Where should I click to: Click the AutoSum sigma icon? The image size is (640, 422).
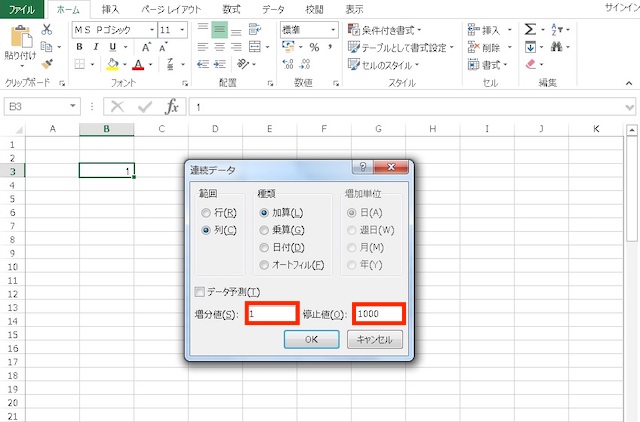pos(530,30)
